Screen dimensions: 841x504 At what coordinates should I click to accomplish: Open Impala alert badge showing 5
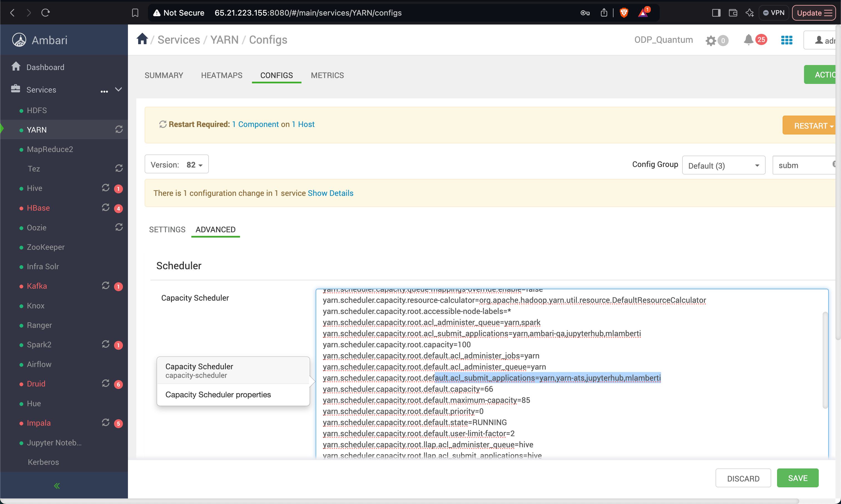[x=118, y=423]
